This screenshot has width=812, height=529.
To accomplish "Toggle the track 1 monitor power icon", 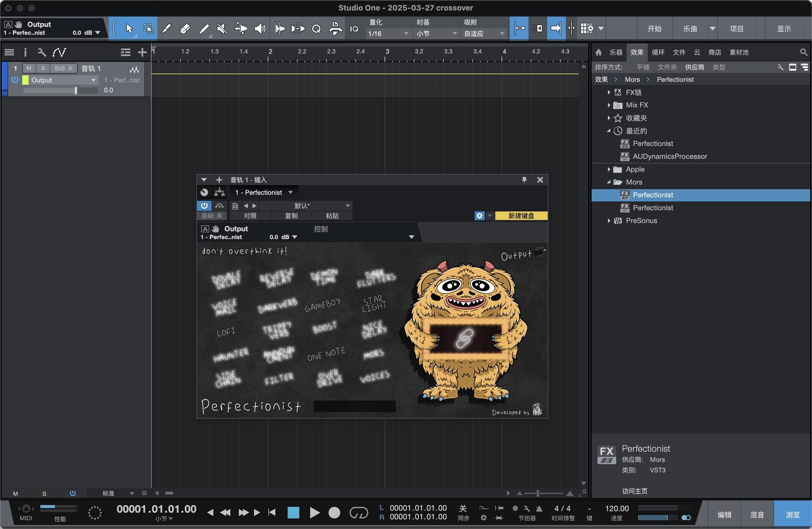I will pos(15,79).
